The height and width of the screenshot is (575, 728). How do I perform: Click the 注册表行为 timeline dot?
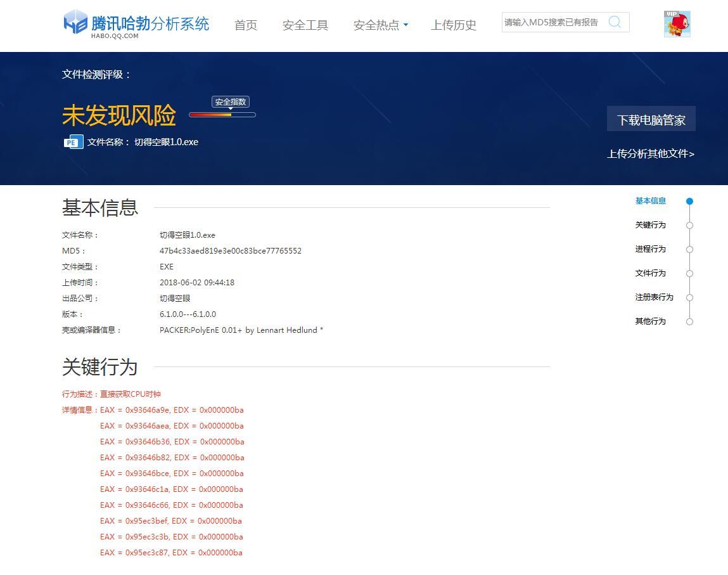689,297
